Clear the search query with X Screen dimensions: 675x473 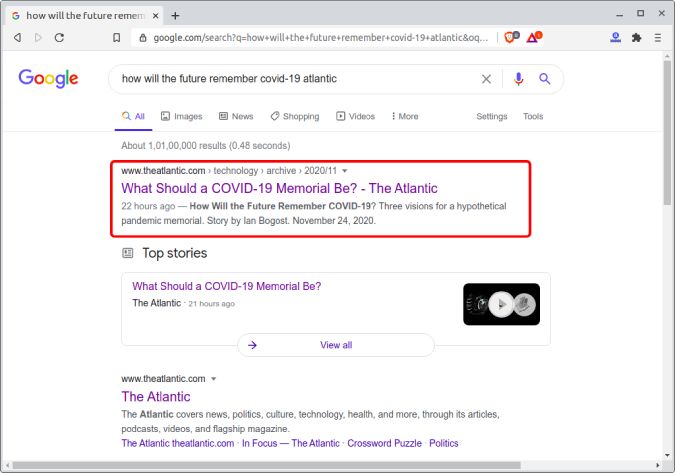(x=486, y=79)
